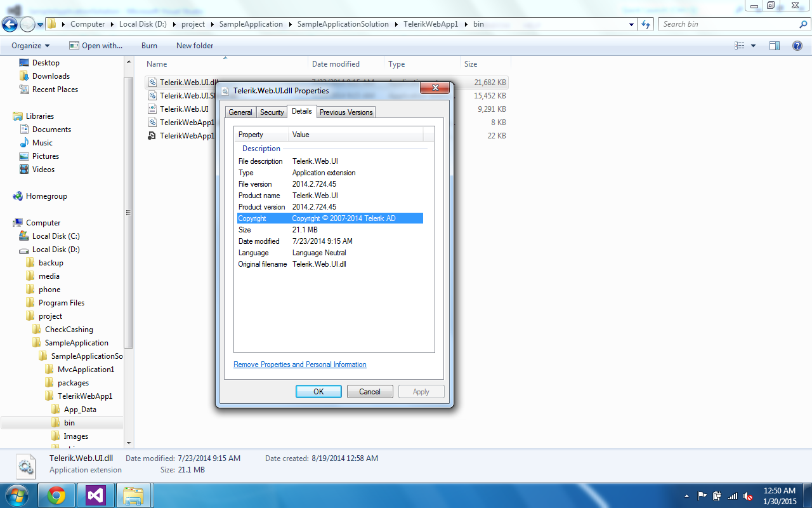The height and width of the screenshot is (508, 812).
Task: Refresh the bin folder view
Action: point(646,24)
